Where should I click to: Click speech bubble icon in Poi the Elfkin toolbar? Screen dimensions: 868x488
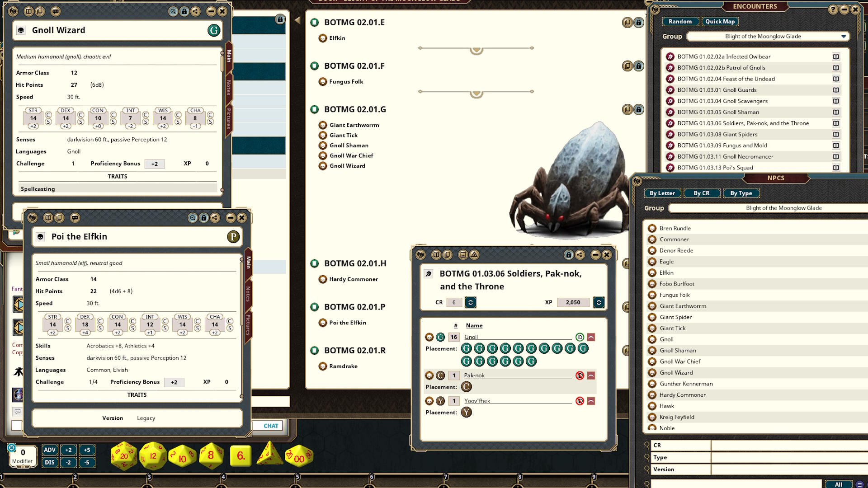pos(75,218)
